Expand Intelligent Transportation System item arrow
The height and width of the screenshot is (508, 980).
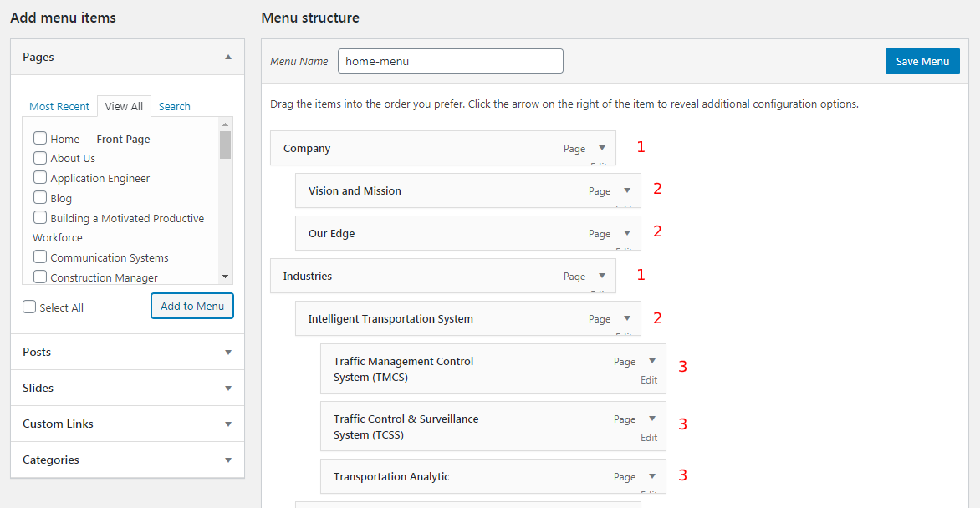point(627,318)
